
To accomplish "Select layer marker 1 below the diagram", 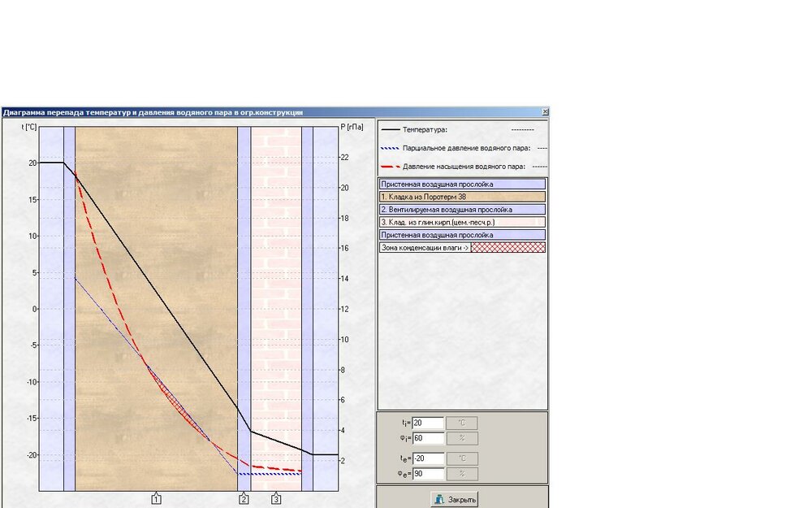I will pyautogui.click(x=157, y=499).
